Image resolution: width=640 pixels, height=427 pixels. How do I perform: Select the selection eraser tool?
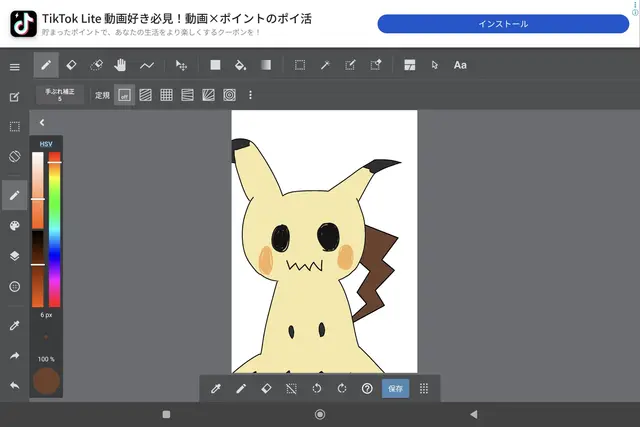point(376,65)
